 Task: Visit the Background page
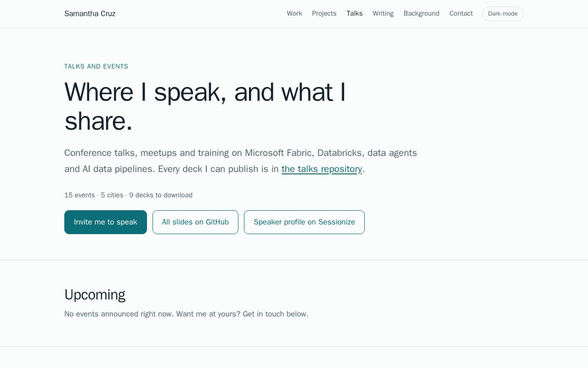point(422,14)
